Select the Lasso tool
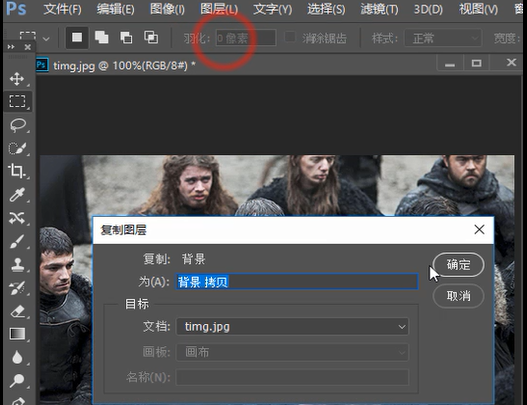 pos(17,125)
